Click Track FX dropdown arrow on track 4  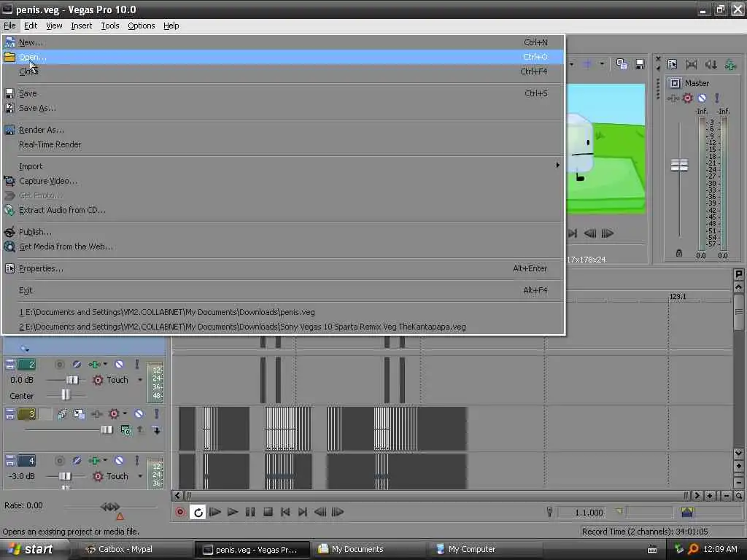point(105,460)
